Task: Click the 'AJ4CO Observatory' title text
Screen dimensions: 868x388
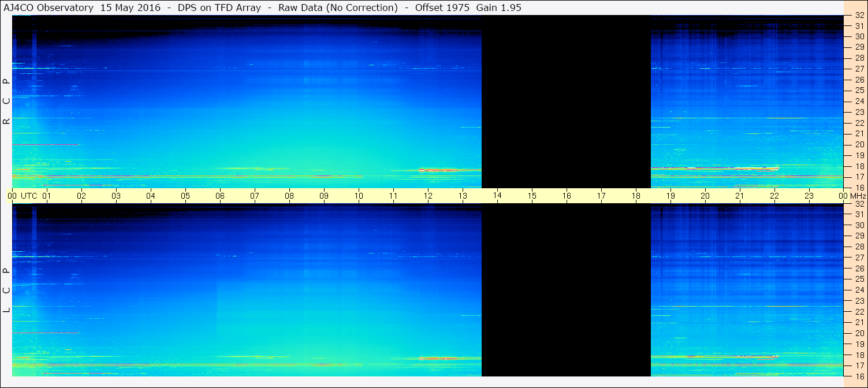Action: (x=49, y=8)
